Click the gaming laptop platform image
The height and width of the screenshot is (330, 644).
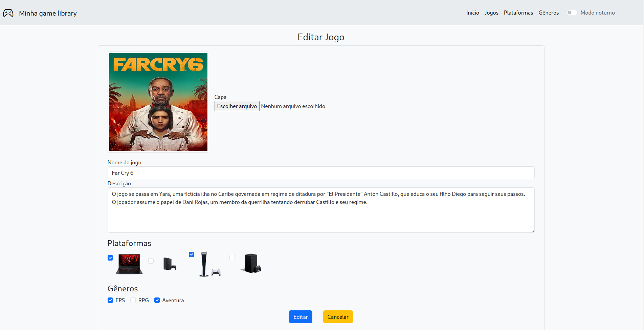pos(129,264)
